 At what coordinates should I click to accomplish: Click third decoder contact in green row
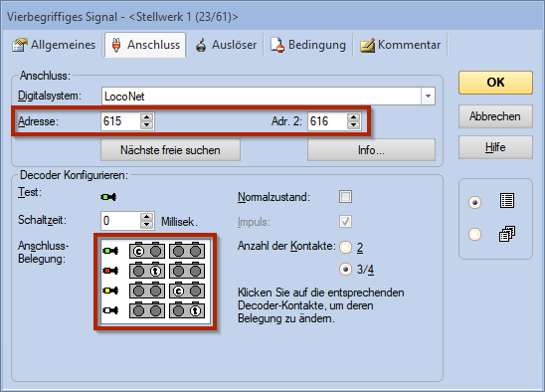coord(178,251)
